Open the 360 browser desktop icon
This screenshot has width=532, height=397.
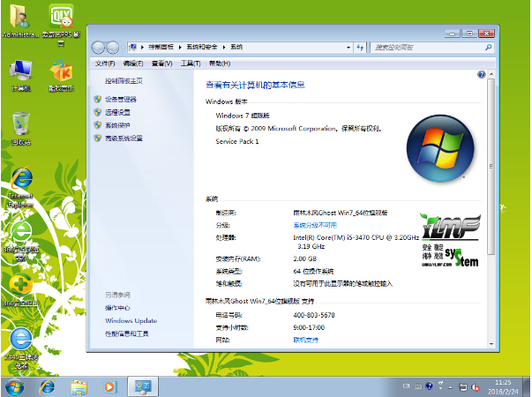click(x=21, y=240)
